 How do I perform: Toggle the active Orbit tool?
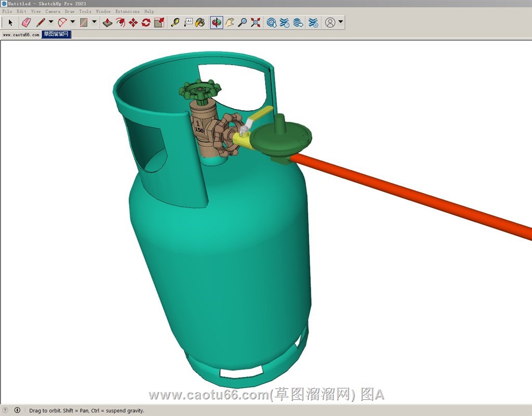pos(217,22)
